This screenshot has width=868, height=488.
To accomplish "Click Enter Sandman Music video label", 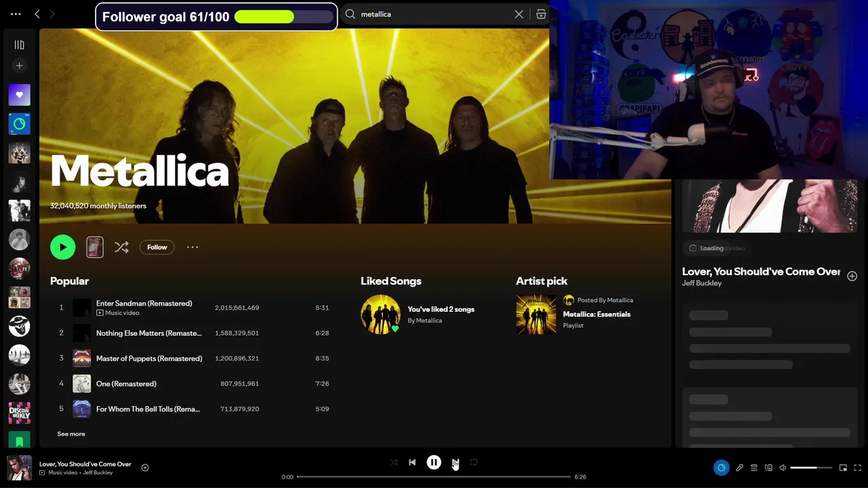I will click(117, 313).
